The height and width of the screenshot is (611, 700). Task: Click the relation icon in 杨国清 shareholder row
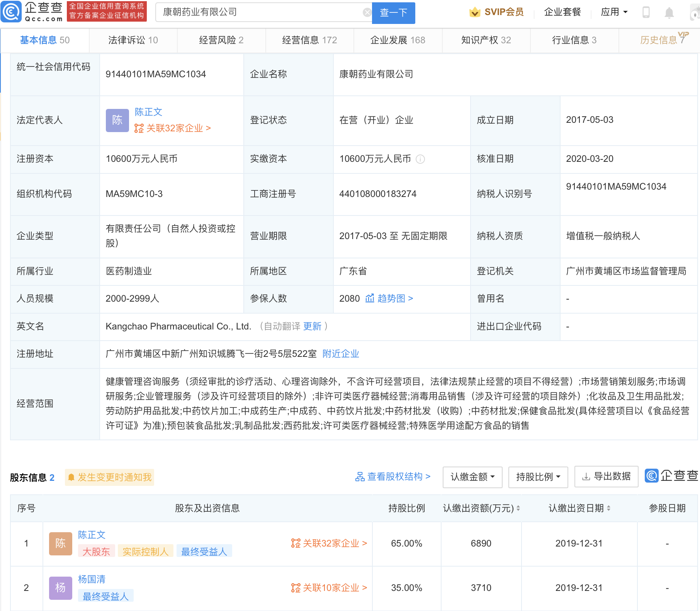point(296,588)
